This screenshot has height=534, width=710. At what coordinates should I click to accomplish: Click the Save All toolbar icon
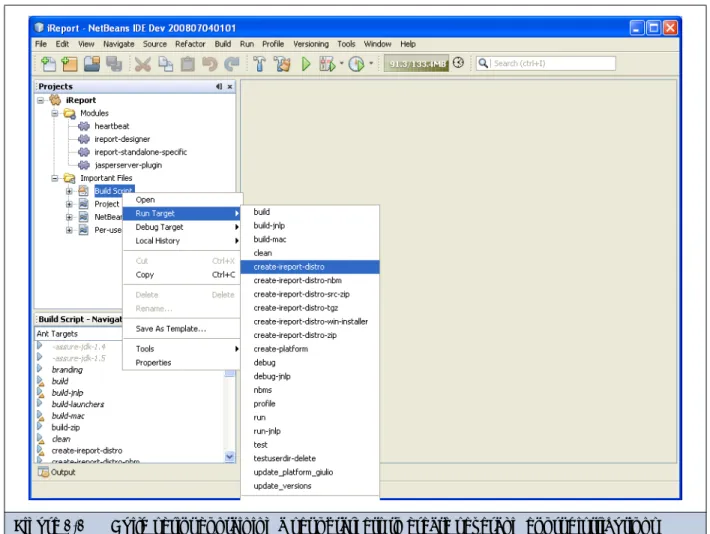114,64
